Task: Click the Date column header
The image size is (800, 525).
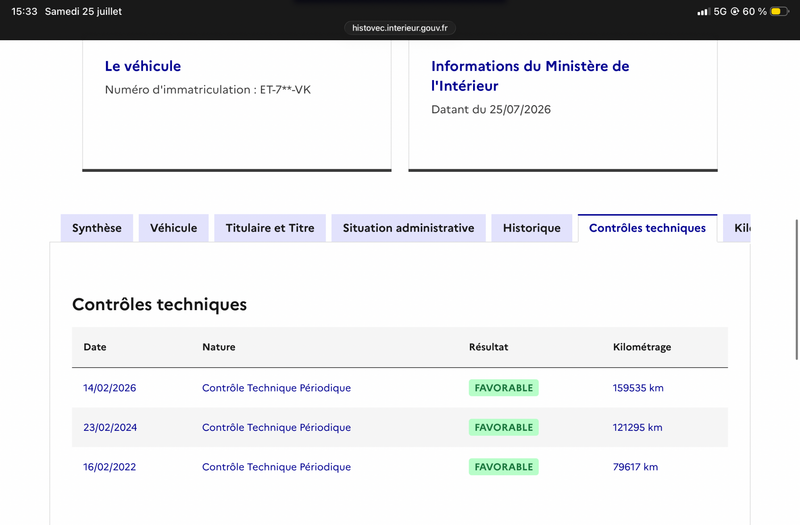Action: (95, 347)
